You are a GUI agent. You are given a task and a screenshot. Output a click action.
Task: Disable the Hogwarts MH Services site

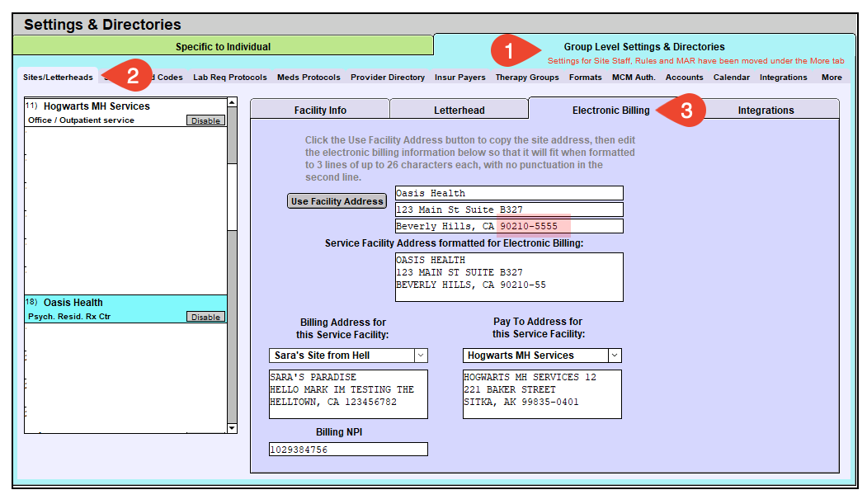coord(205,120)
